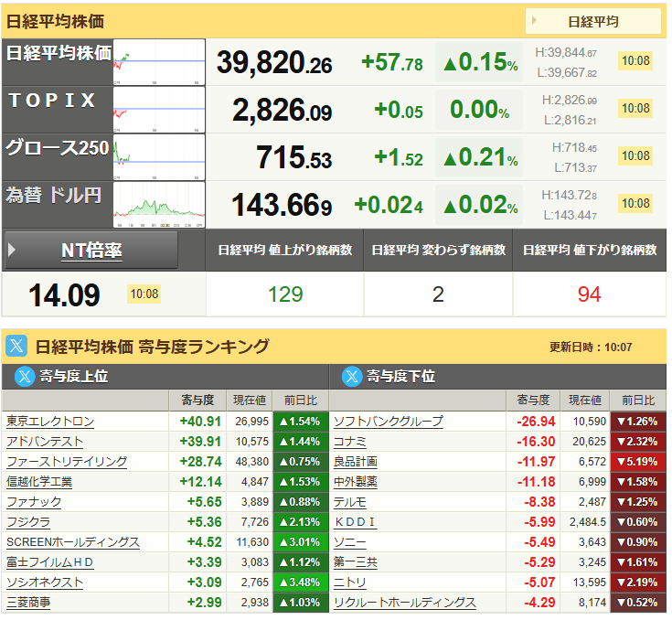Click the 変わらず銘柄数 count 2
The height and width of the screenshot is (620, 672).
click(438, 294)
